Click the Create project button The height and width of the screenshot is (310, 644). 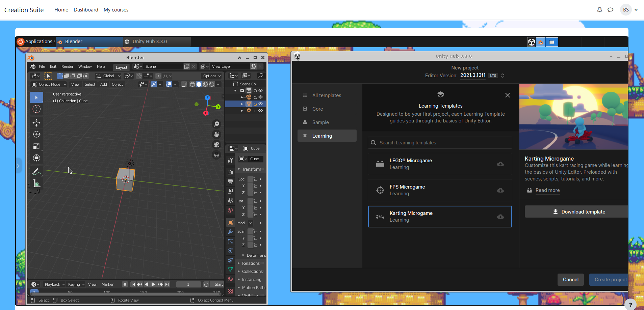point(609,280)
